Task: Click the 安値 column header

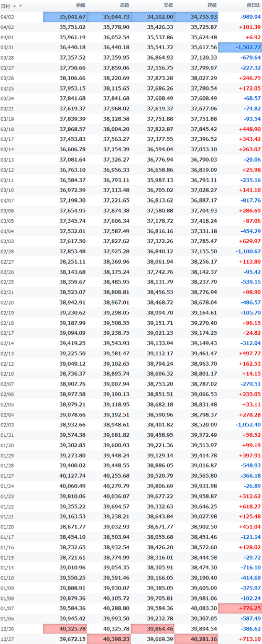Action: [168, 6]
